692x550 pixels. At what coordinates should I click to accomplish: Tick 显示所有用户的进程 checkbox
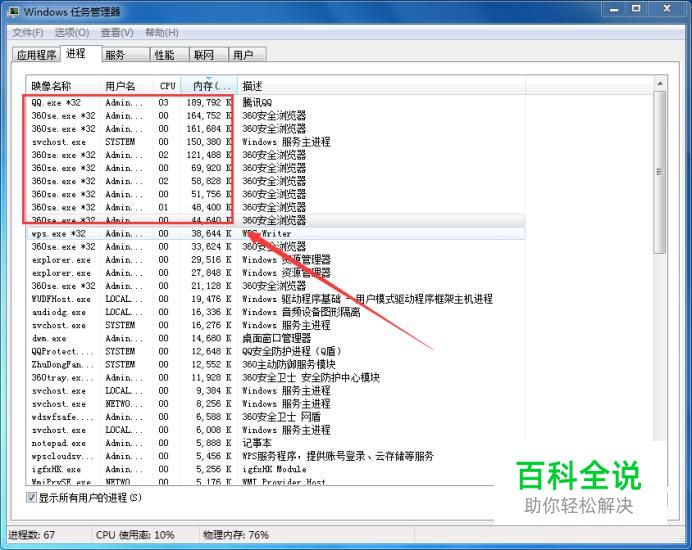31,498
